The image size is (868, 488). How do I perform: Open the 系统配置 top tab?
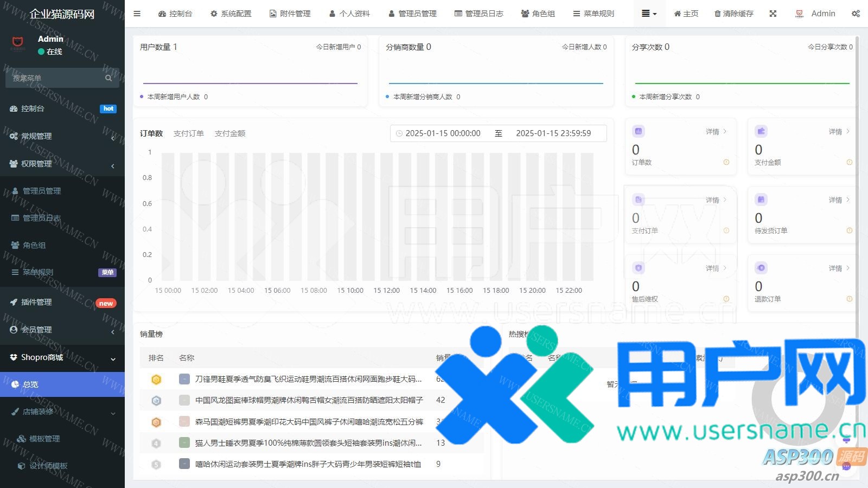[231, 14]
